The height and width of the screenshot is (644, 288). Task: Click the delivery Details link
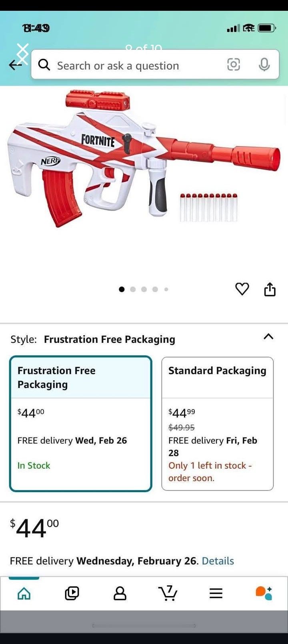[218, 561]
